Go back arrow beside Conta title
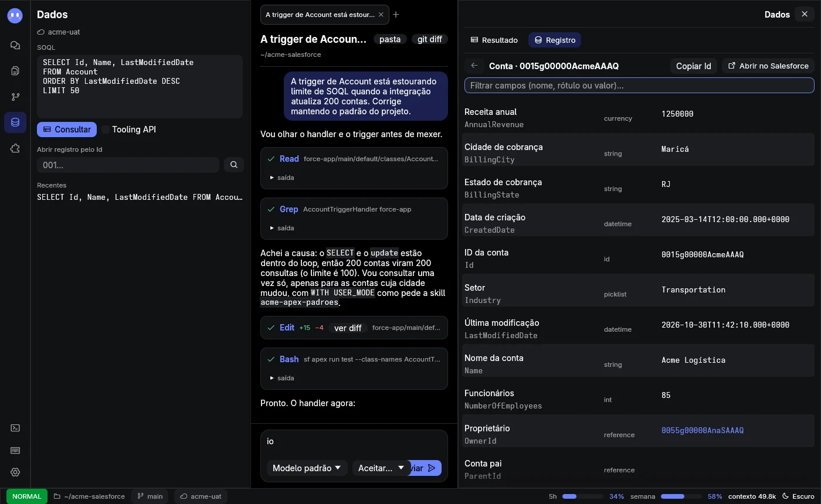Viewport: 821px width, 504px height. [x=474, y=66]
